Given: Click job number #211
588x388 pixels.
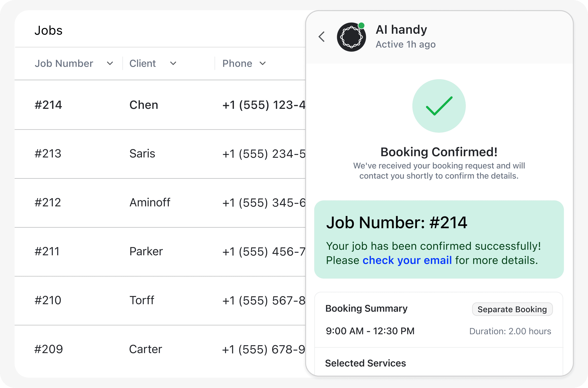Looking at the screenshot, I should (x=47, y=251).
